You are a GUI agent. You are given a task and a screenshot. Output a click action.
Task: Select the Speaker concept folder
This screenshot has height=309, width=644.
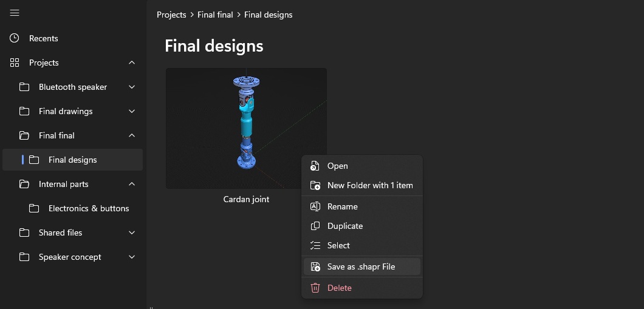(x=73, y=257)
